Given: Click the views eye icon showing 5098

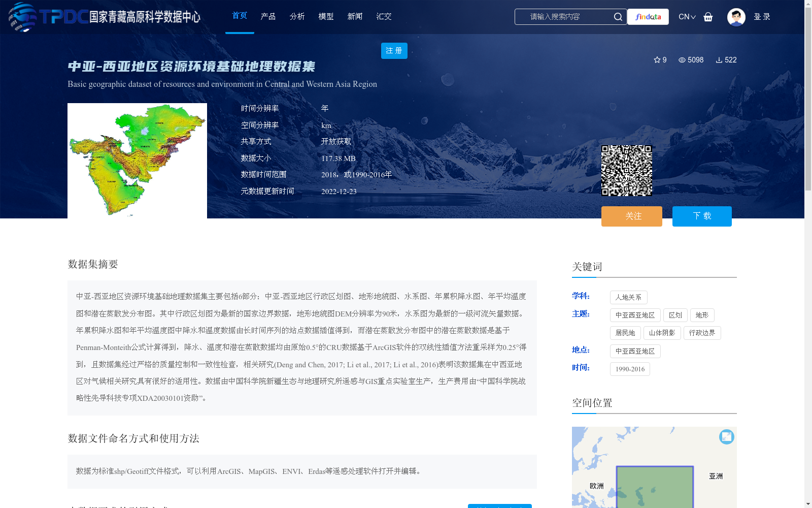Looking at the screenshot, I should click(682, 60).
